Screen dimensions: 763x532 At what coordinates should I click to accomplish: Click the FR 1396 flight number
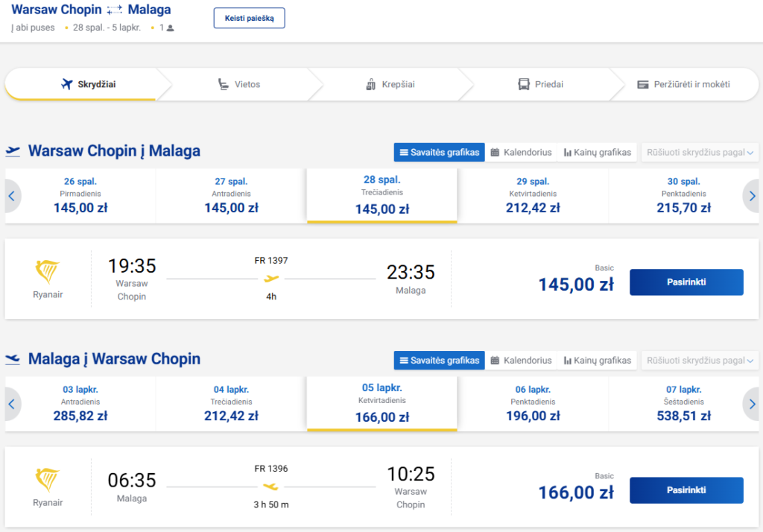tap(271, 469)
